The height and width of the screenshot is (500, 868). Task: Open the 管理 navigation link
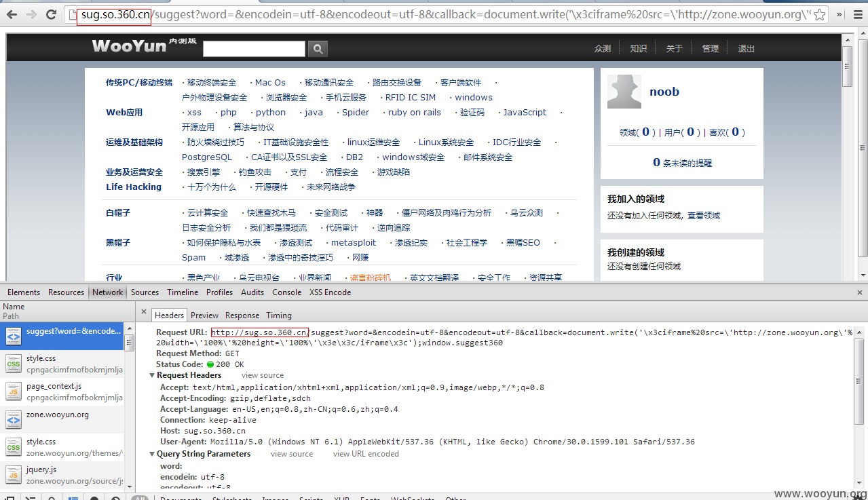pyautogui.click(x=711, y=48)
